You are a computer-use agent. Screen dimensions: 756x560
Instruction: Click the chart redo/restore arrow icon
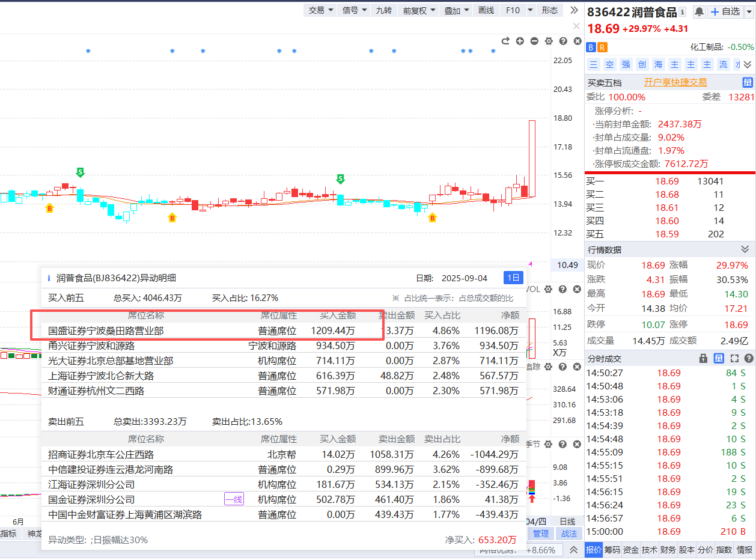pos(505,41)
